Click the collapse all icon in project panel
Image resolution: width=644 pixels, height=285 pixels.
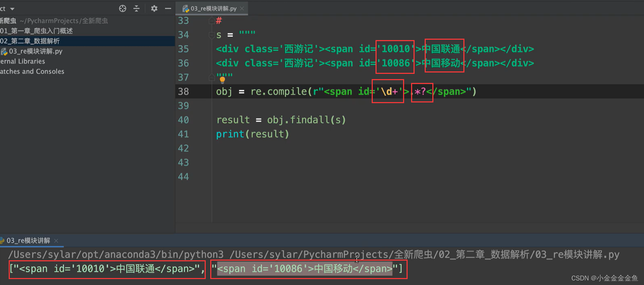click(x=136, y=8)
